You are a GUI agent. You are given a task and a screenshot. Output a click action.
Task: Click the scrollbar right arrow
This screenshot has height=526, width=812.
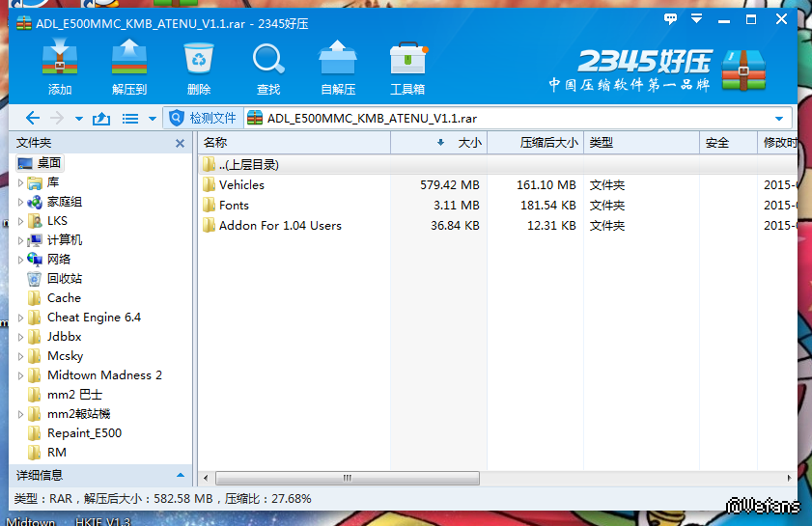click(x=789, y=478)
